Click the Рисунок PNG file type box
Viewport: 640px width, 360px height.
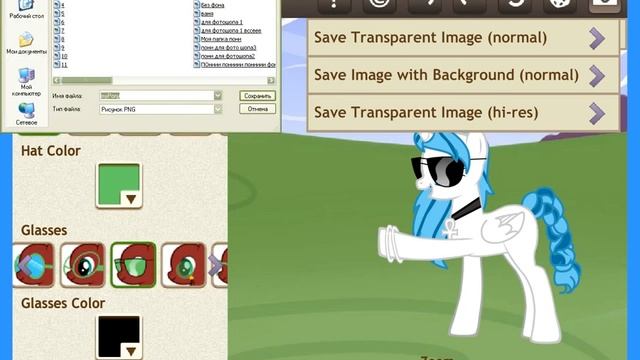tap(157, 109)
